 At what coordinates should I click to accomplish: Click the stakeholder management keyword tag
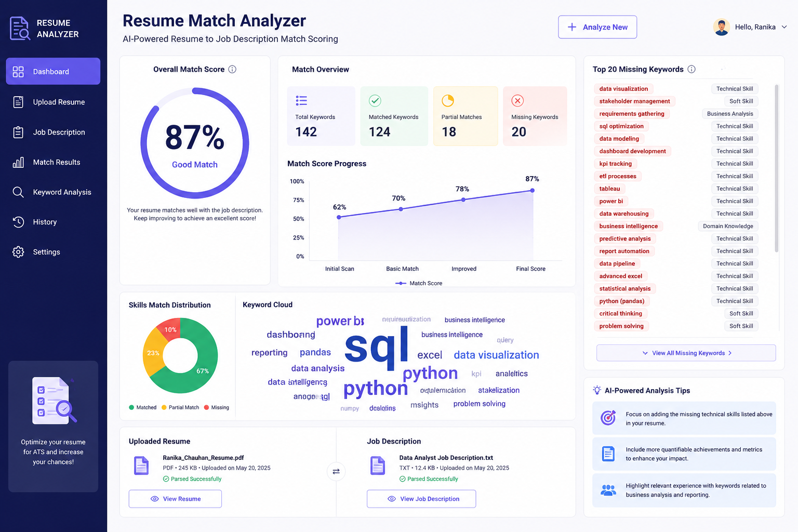(634, 101)
